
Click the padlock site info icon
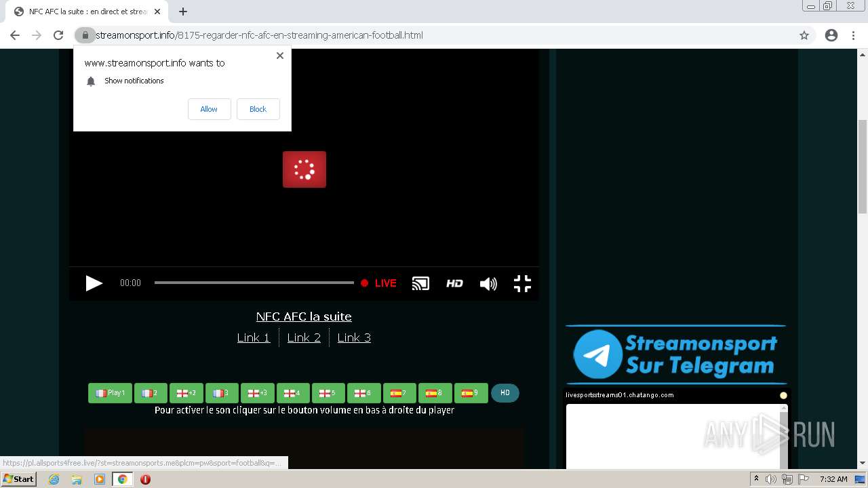[85, 35]
